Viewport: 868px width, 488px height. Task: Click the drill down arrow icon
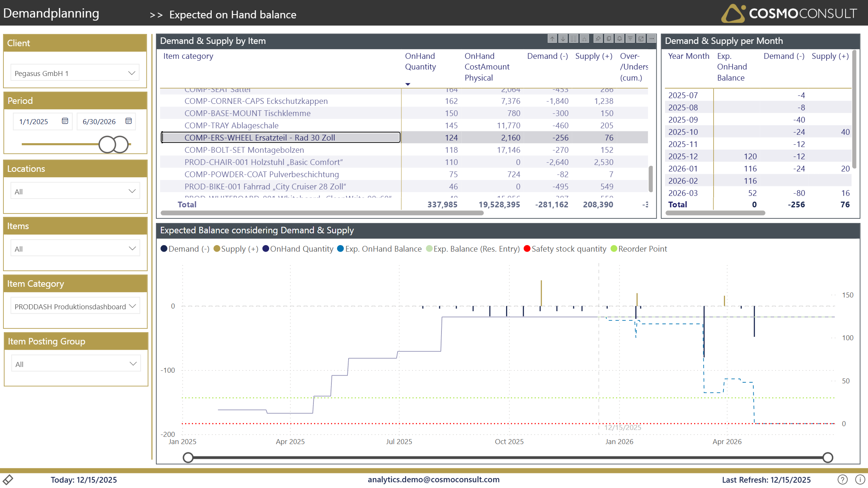pyautogui.click(x=563, y=39)
